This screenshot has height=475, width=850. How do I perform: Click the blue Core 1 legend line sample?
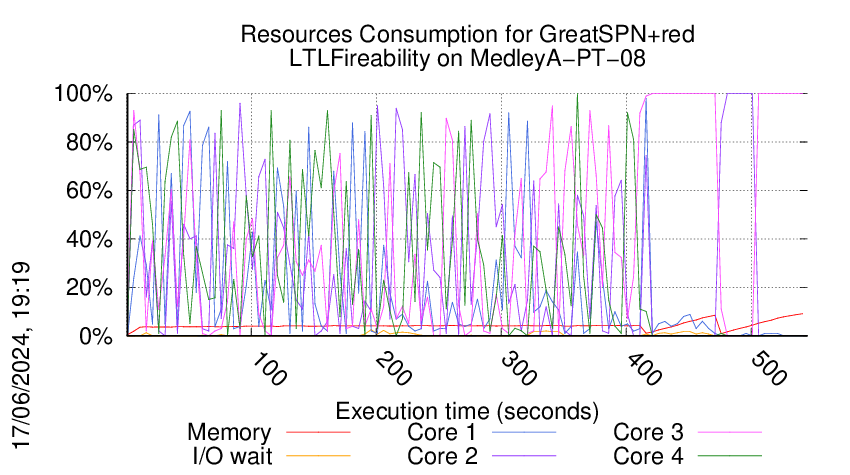(524, 432)
